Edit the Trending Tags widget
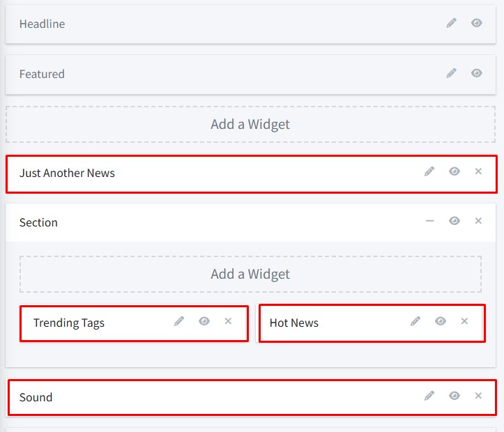 coord(179,321)
